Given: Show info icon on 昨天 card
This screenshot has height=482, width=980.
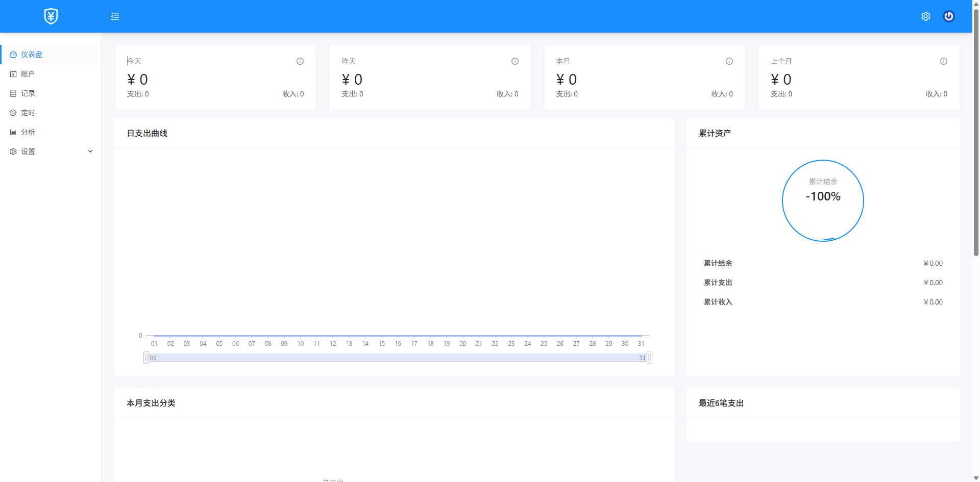Looking at the screenshot, I should [515, 61].
